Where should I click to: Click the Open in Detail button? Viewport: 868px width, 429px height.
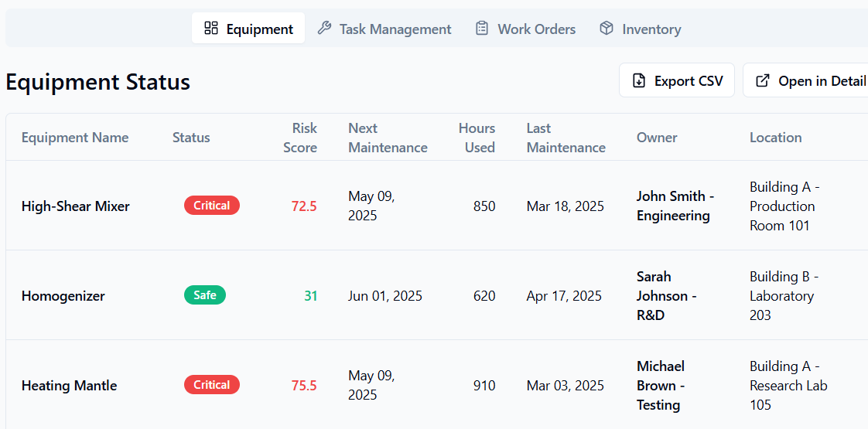(x=805, y=80)
